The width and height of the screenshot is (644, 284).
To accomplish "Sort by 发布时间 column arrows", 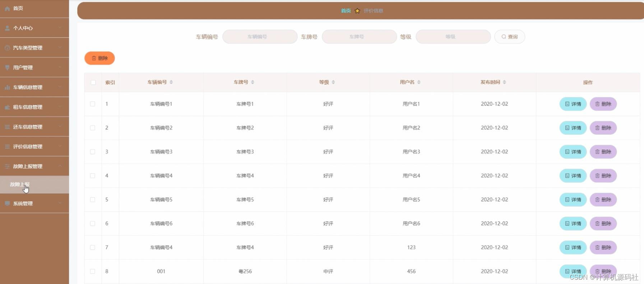I will click(x=504, y=82).
